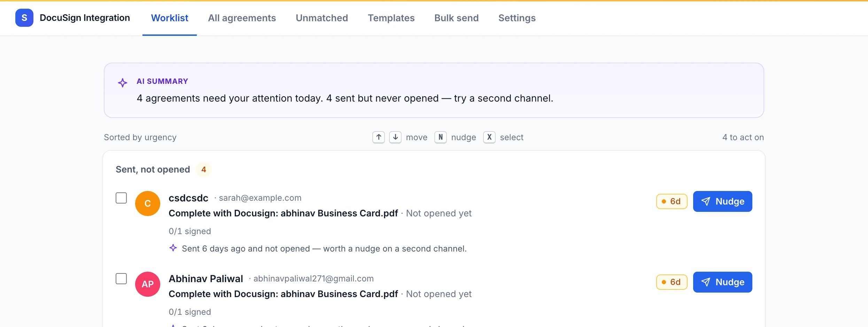
Task: Click the 'Sent, not opened' section heading
Action: [153, 169]
